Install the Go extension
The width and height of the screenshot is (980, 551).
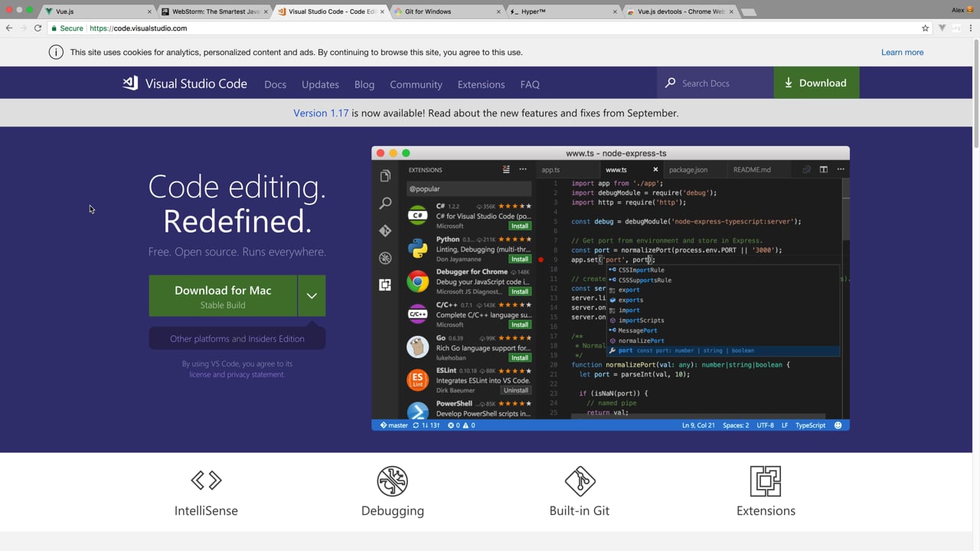pos(520,357)
